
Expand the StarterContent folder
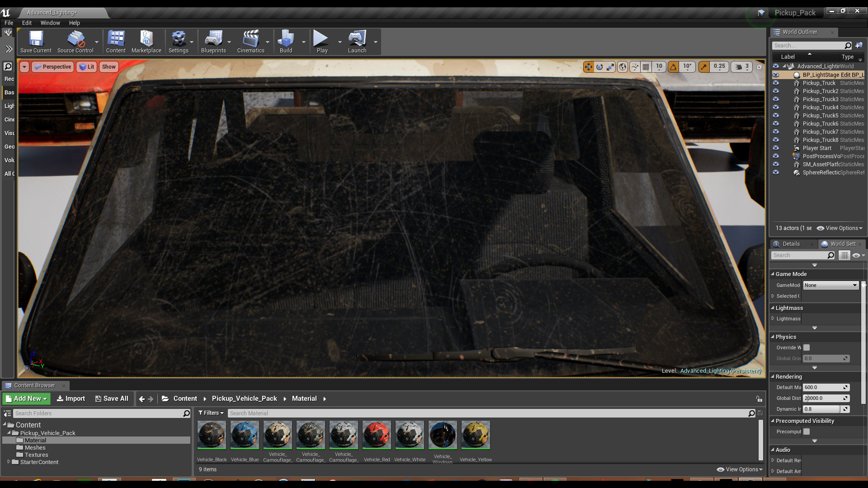[9, 462]
